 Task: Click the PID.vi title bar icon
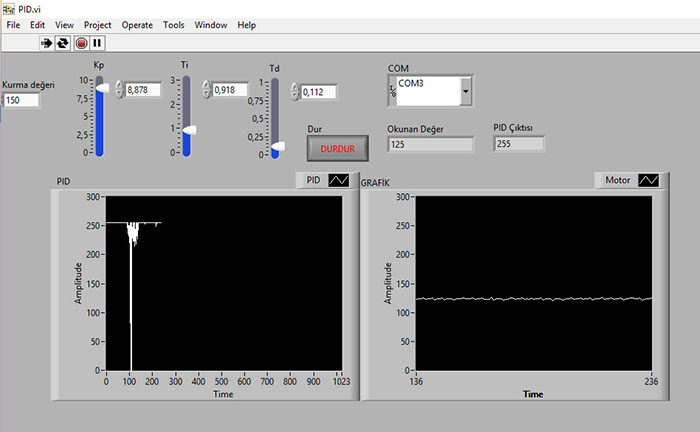pos(9,8)
